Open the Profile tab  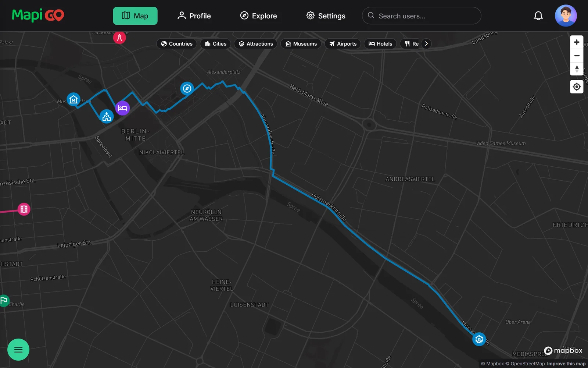tap(194, 16)
